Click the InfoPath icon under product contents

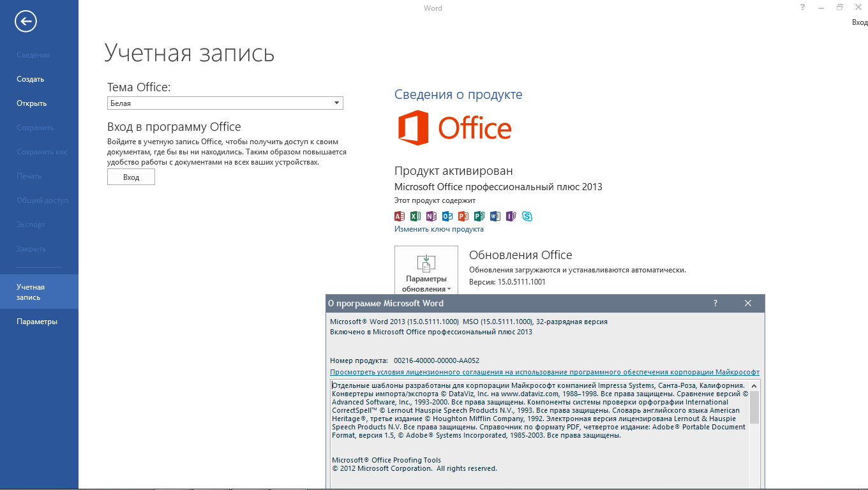tap(511, 216)
